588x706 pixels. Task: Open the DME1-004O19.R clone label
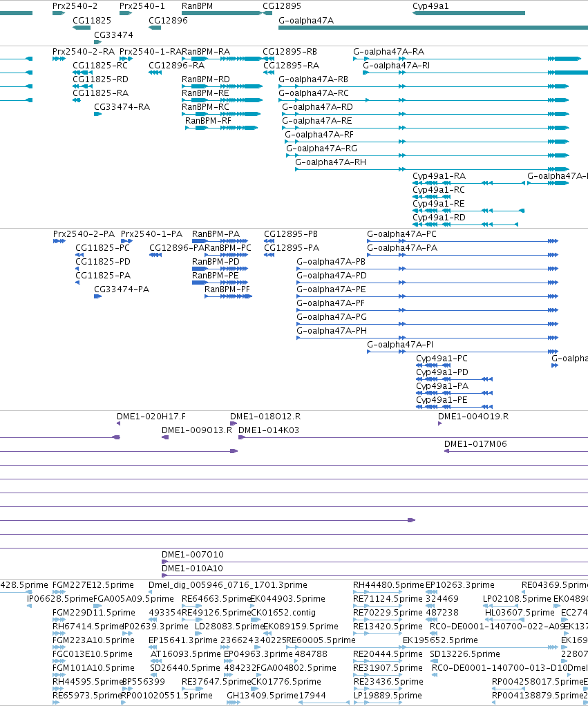473,417
